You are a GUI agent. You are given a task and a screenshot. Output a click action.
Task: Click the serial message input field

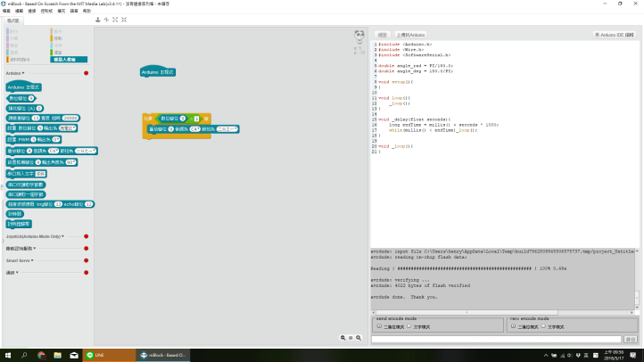pos(496,339)
